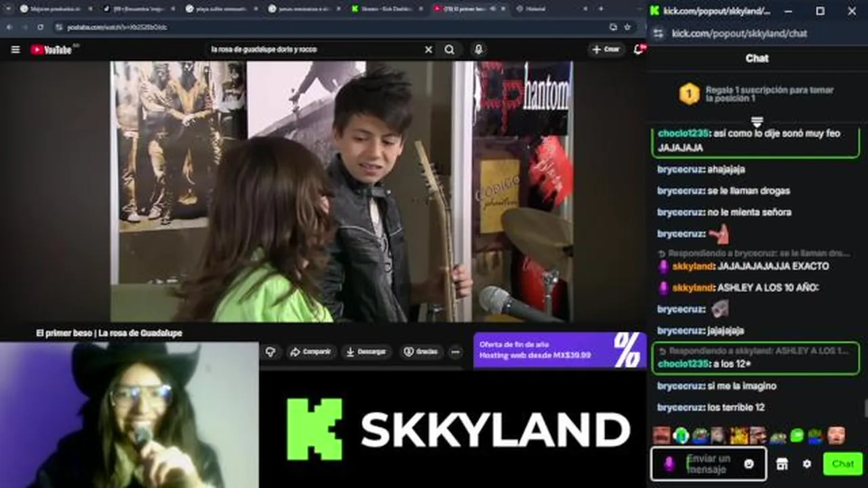The height and width of the screenshot is (488, 868).
Task: Click the chat panel scrollbar
Action: point(865,409)
